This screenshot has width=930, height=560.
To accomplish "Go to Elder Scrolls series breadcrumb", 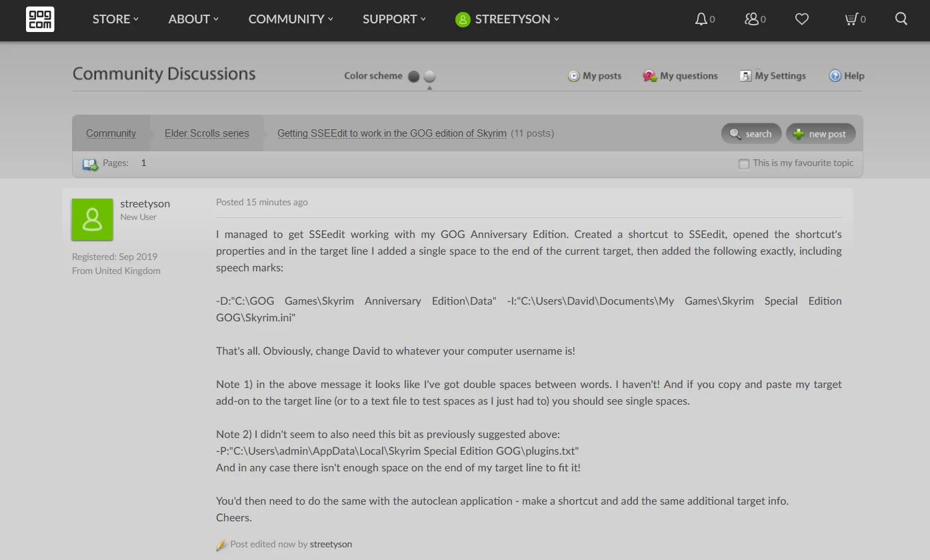I will (207, 133).
